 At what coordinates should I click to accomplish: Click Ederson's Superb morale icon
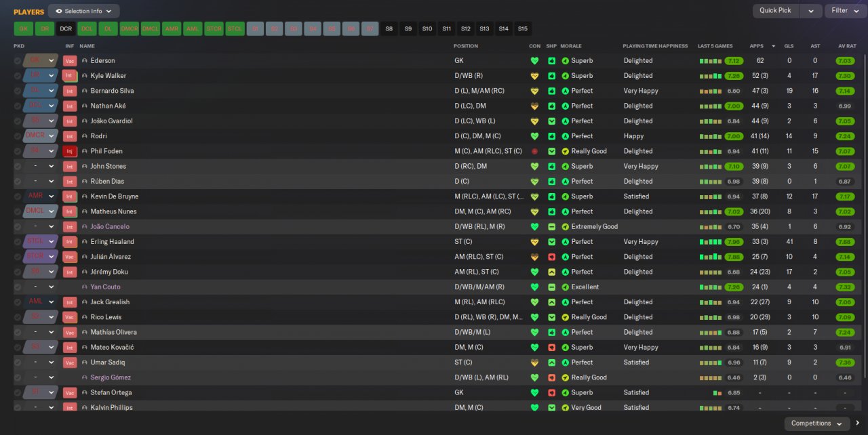click(566, 61)
